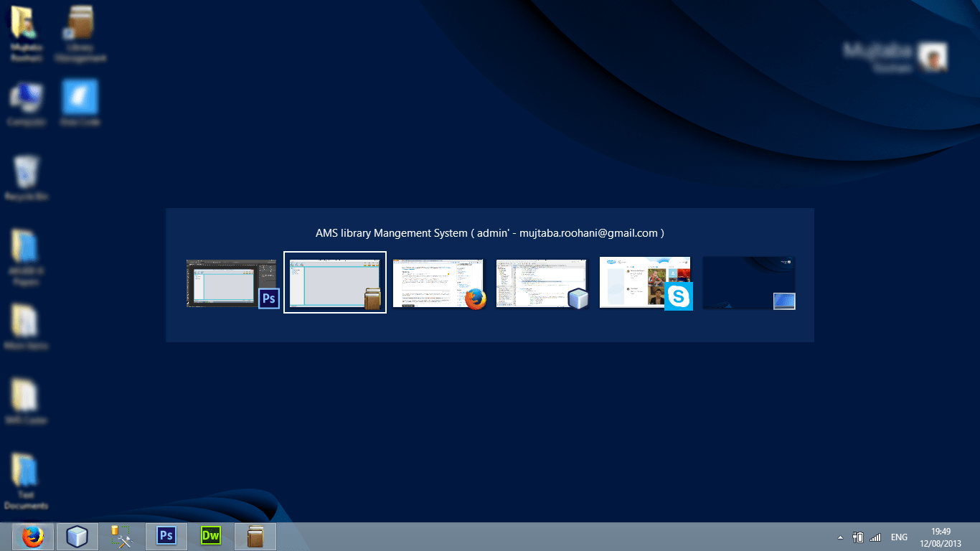The width and height of the screenshot is (980, 551).
Task: Change the ENG input language
Action: (899, 537)
